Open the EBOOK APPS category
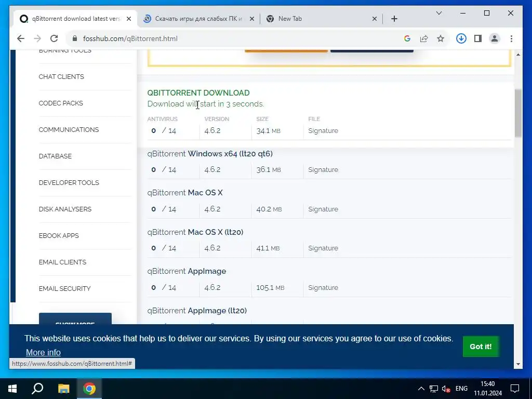532x399 pixels. pos(58,235)
